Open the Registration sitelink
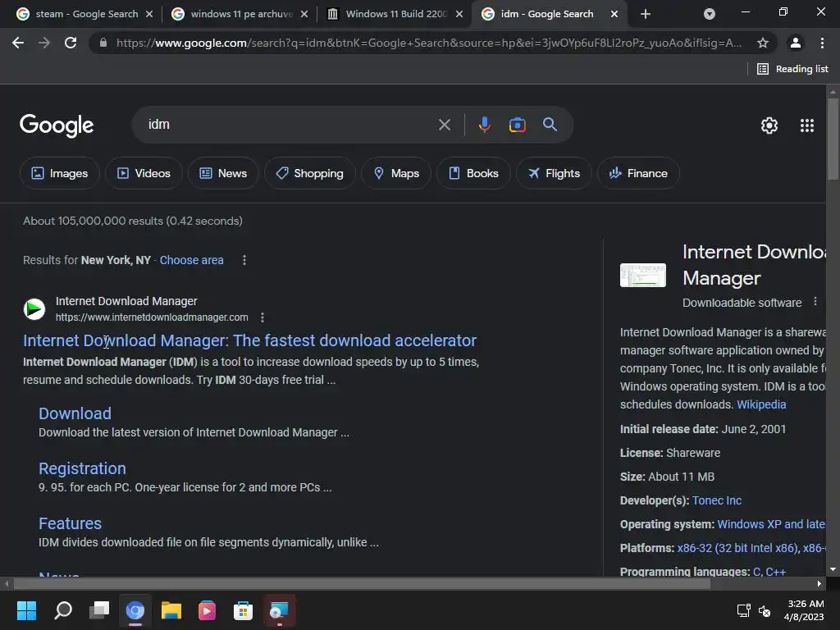The height and width of the screenshot is (630, 840). coord(82,468)
